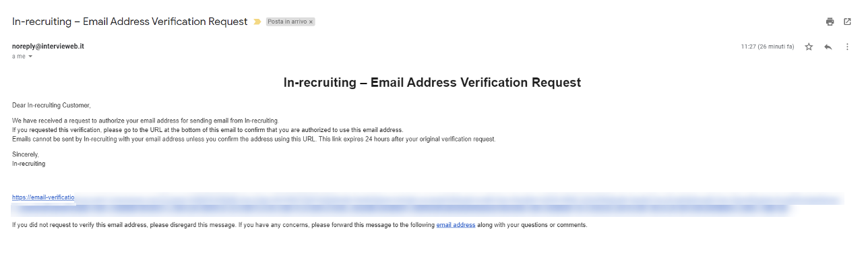Click the sender noreply@intervieweb.it
This screenshot has height=256, width=868.
click(48, 46)
